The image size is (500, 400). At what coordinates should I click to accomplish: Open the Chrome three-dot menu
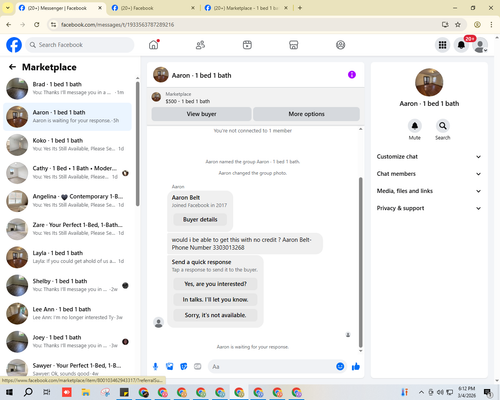coord(491,25)
